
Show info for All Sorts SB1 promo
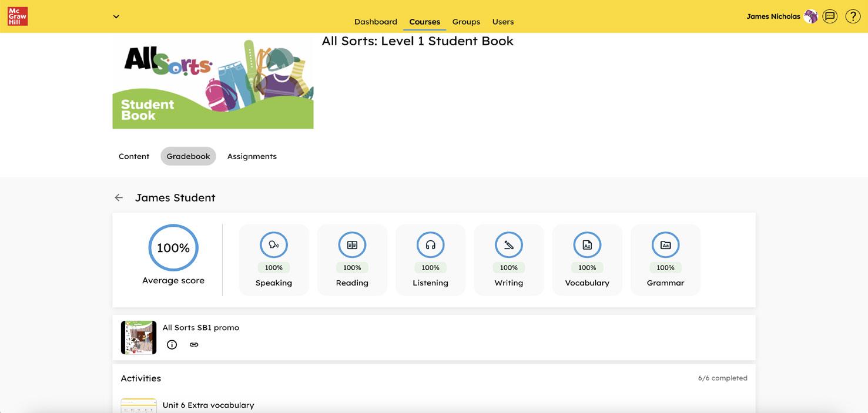(x=172, y=345)
